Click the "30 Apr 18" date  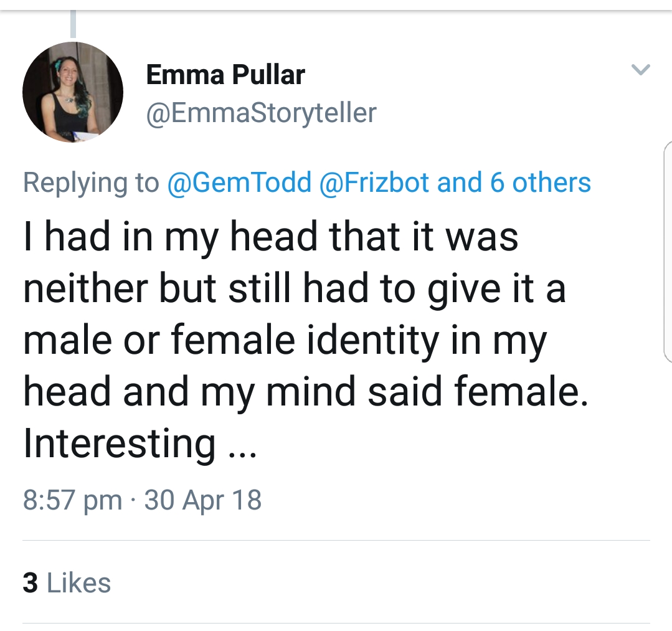203,500
